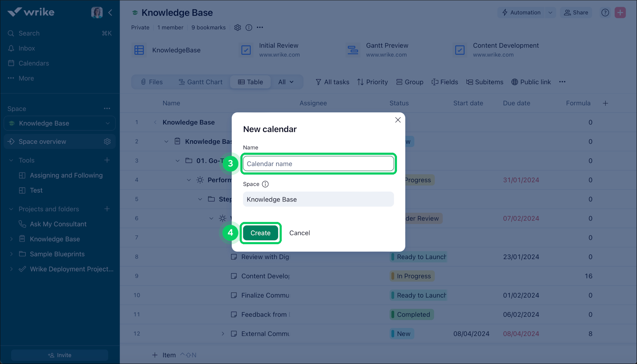Click the settings gear next to Space overview
Screen dimensions: 637x364
coord(107,141)
